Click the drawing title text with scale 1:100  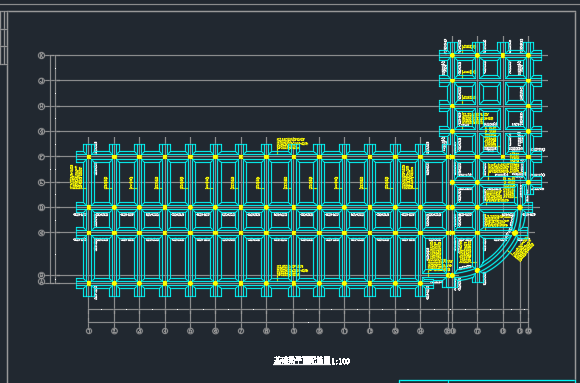pos(311,361)
